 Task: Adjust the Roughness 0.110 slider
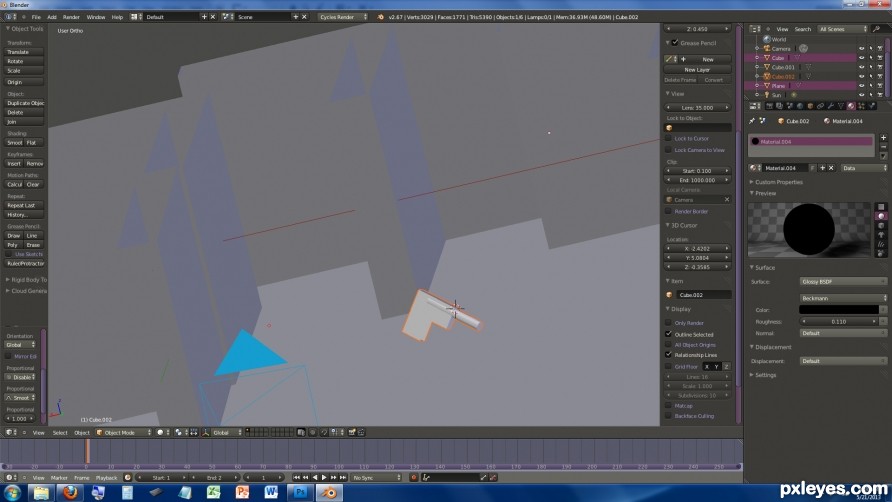(x=839, y=322)
